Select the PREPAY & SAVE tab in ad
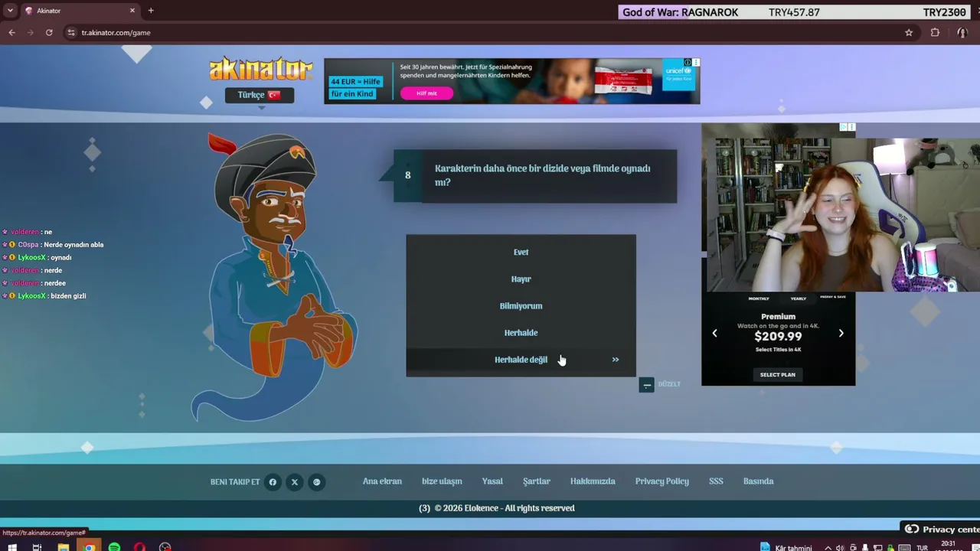Viewport: 980px width, 551px height. coord(833,297)
